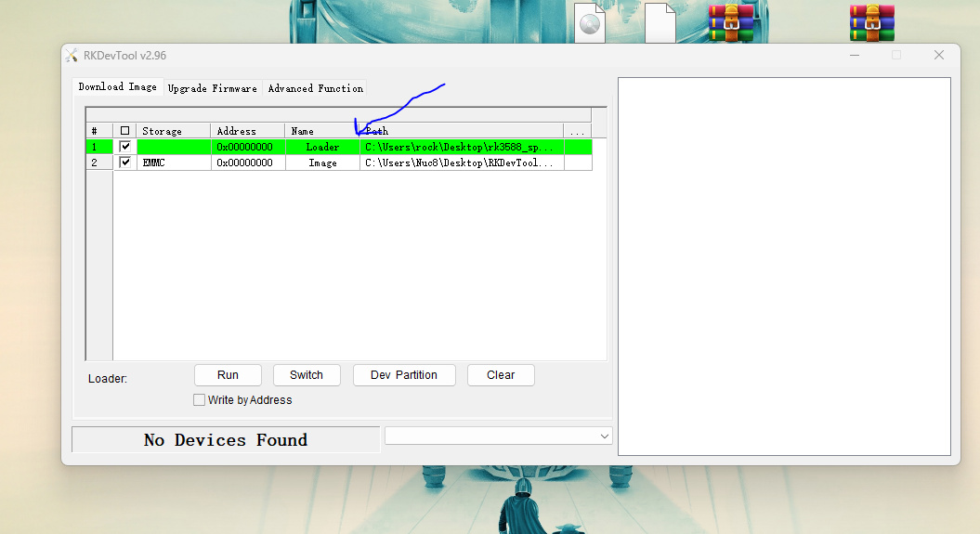Uncheck the EMMC Image row checkbox
Viewport: 980px width, 534px height.
click(125, 163)
